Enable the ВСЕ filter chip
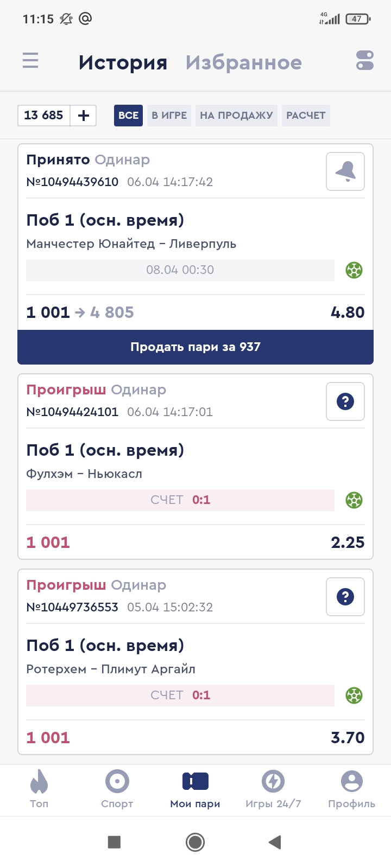The image size is (391, 868). pyautogui.click(x=128, y=116)
